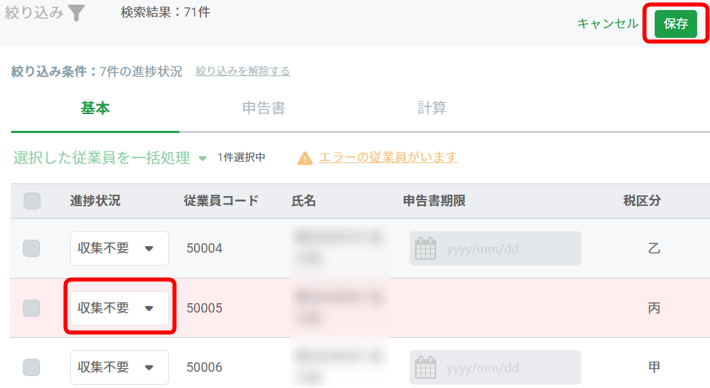Click the 従業員コード column header

point(221,201)
